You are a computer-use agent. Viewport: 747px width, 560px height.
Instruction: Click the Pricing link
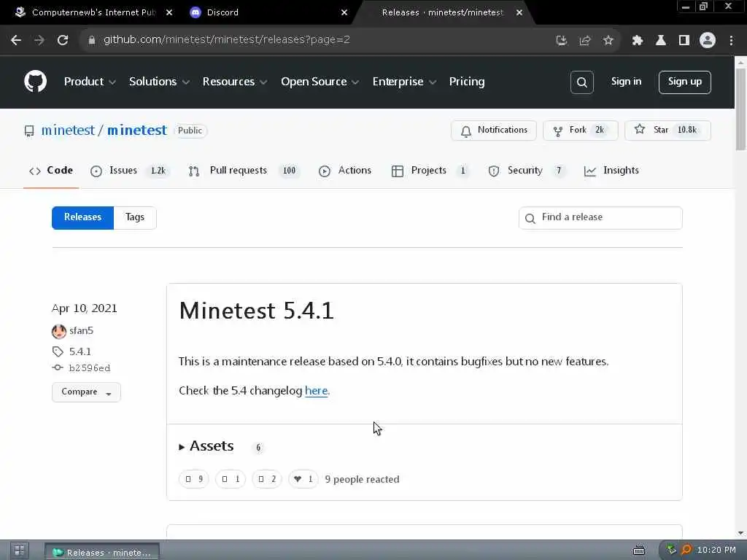click(466, 82)
